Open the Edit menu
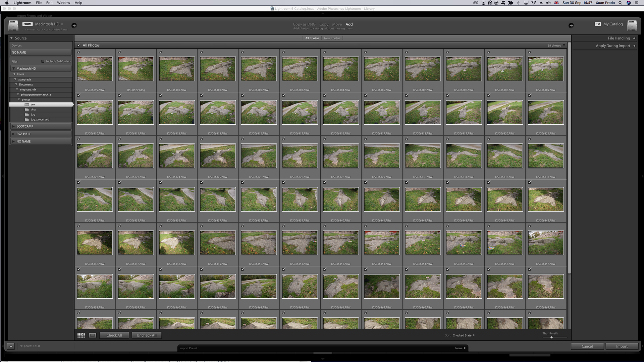Screen dimensions: 644x362 (49, 3)
